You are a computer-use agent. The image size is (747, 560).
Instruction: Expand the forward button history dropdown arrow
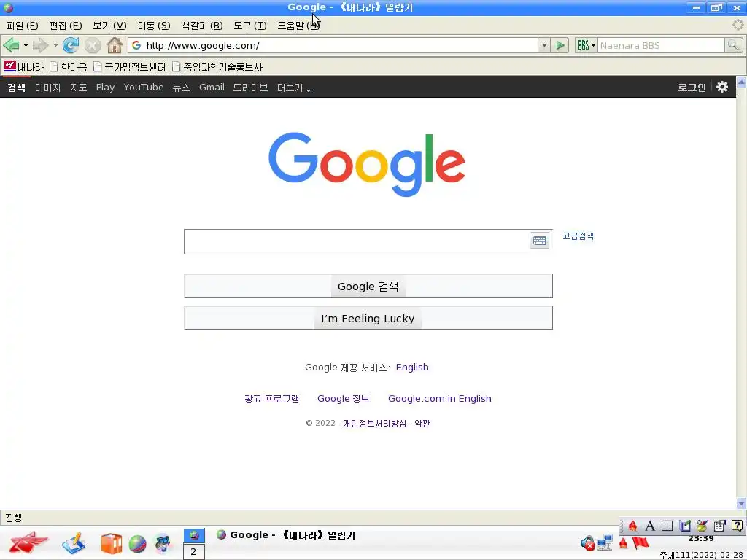(55, 46)
